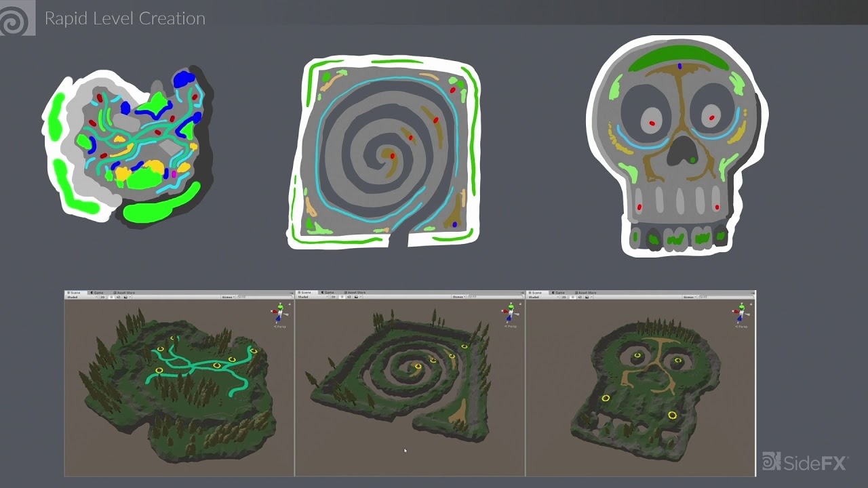Toggle image effects icon in left panel toolbar
Image resolution: width=868 pixels, height=488 pixels.
(x=125, y=297)
